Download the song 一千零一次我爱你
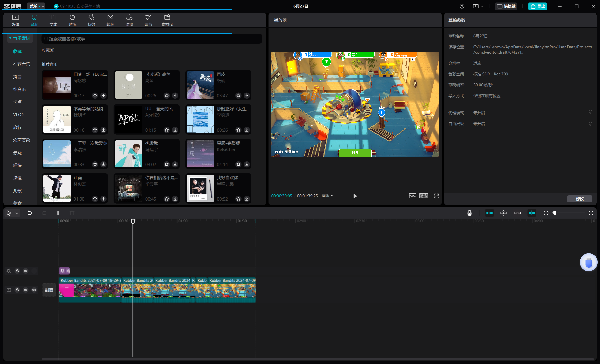Screen dimensions: 600x364 (104, 164)
